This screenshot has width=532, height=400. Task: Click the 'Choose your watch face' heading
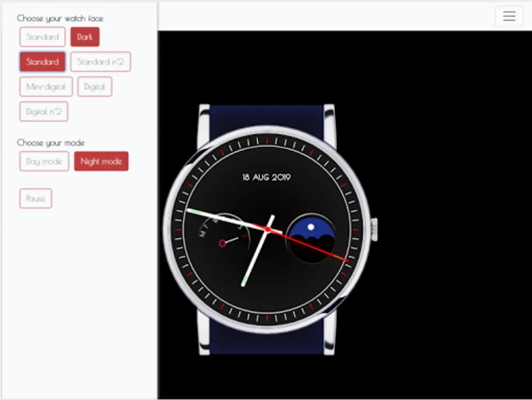coord(60,18)
